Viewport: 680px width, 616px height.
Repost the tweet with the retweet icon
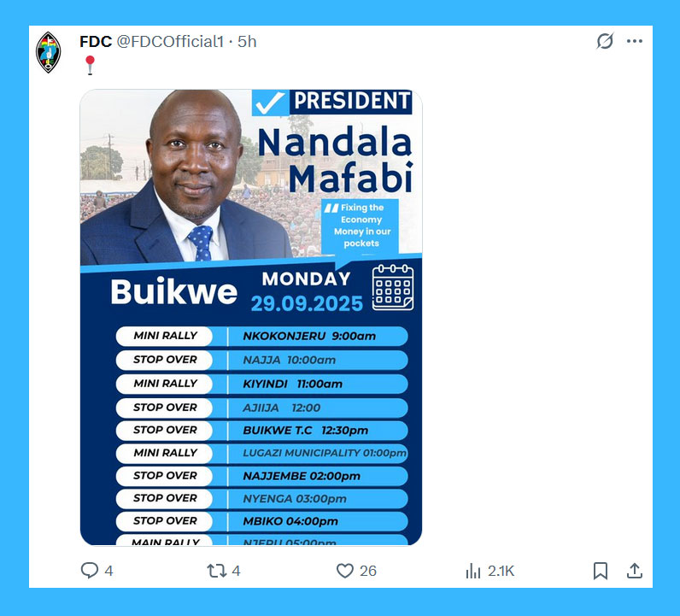pos(217,571)
